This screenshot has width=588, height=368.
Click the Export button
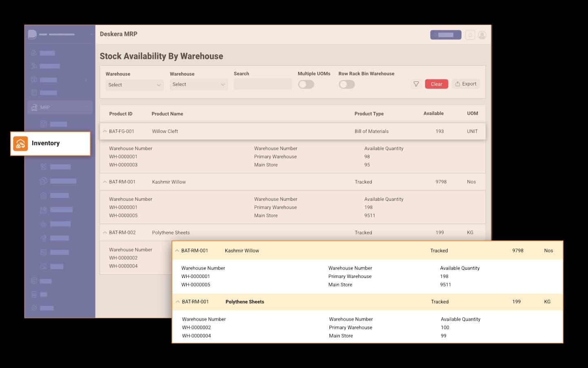(x=465, y=84)
